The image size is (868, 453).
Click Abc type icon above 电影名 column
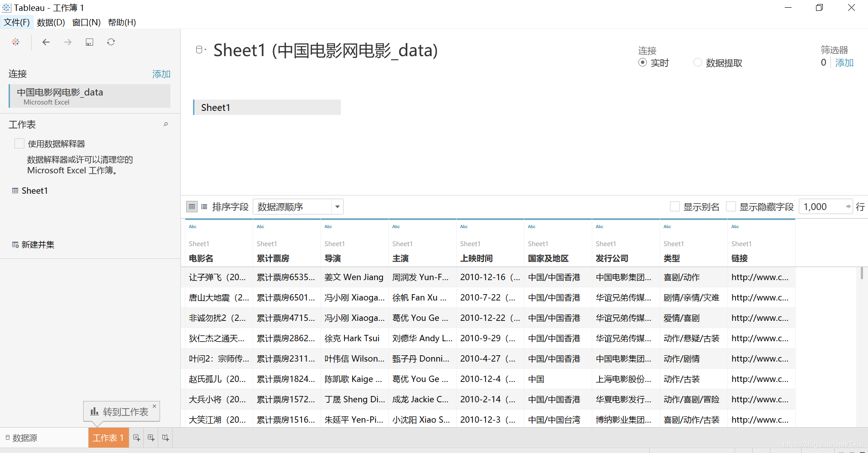(193, 227)
